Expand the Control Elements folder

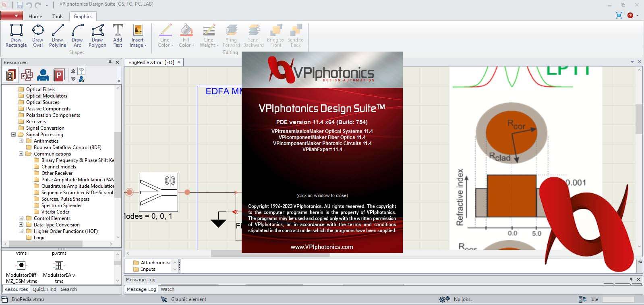click(21, 218)
